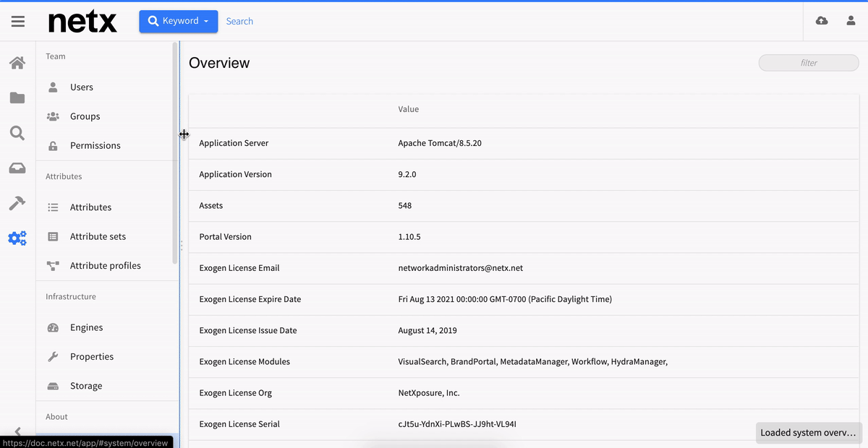Select the Exogen License Modules label
Image resolution: width=868 pixels, height=448 pixels.
244,361
